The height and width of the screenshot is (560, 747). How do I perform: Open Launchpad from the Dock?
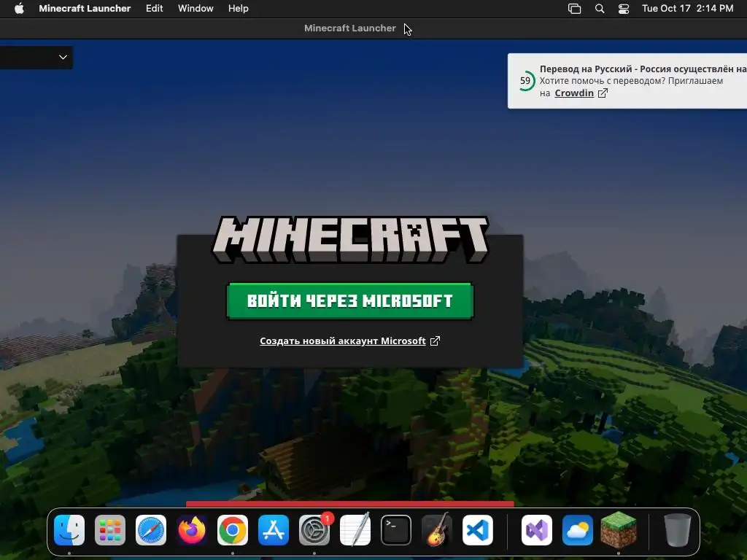110,530
